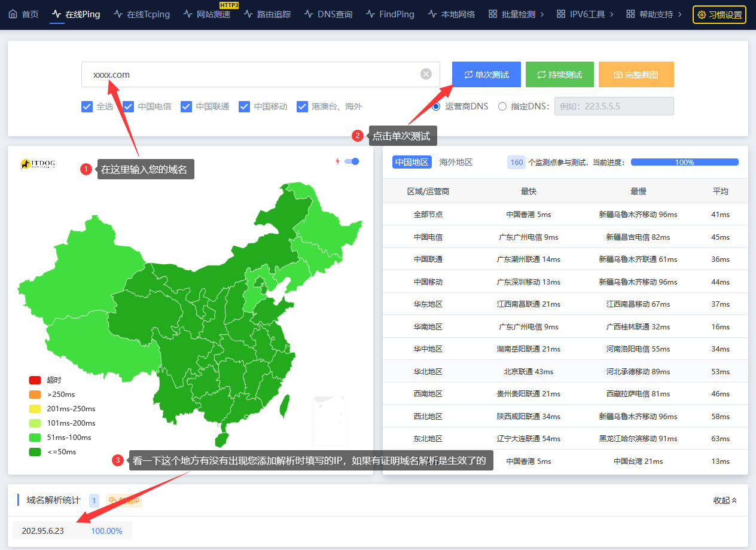Clear the domain input with X icon
This screenshot has height=550, width=756.
pos(426,74)
